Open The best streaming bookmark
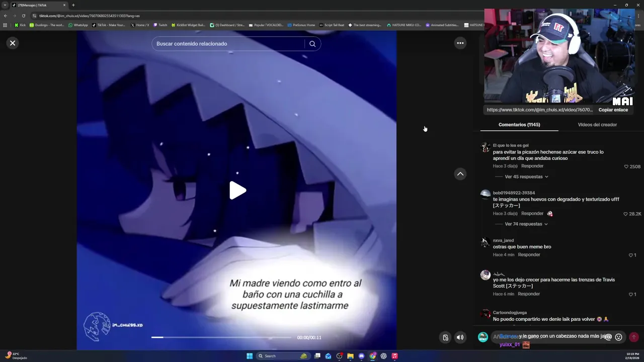Screen dimensions: 644x362 [x=365, y=25]
